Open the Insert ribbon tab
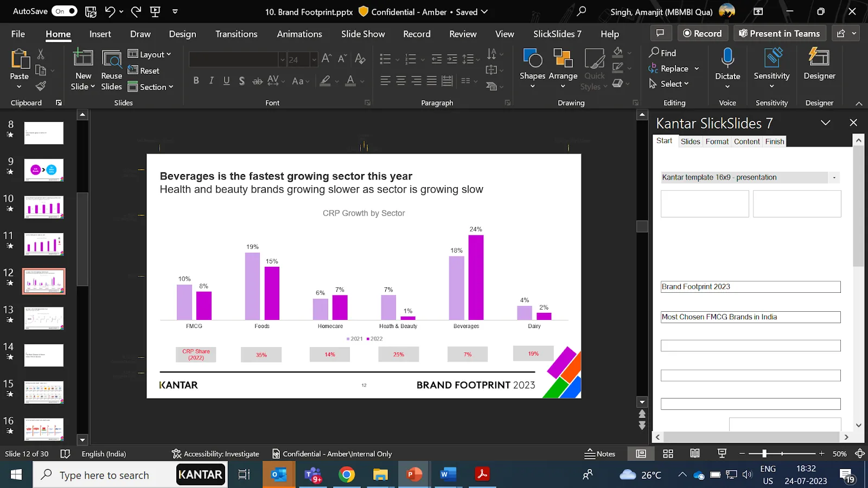Image resolution: width=868 pixels, height=488 pixels. point(100,34)
